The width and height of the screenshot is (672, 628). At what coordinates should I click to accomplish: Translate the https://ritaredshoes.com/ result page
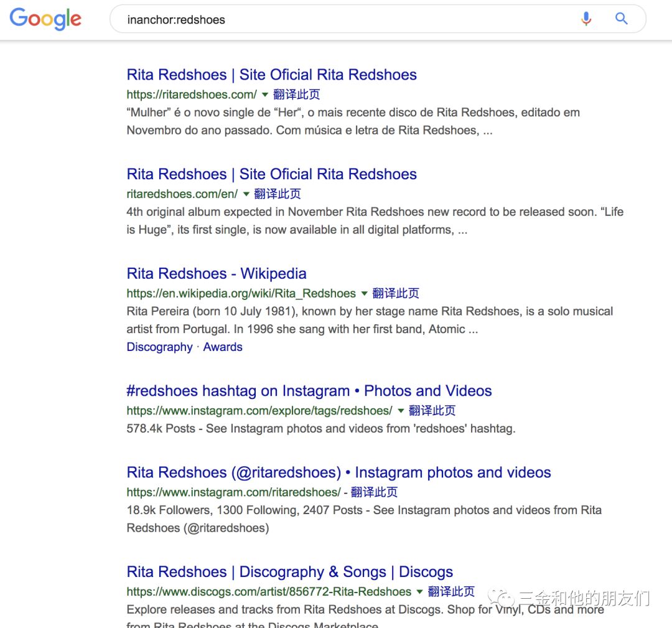[x=297, y=95]
